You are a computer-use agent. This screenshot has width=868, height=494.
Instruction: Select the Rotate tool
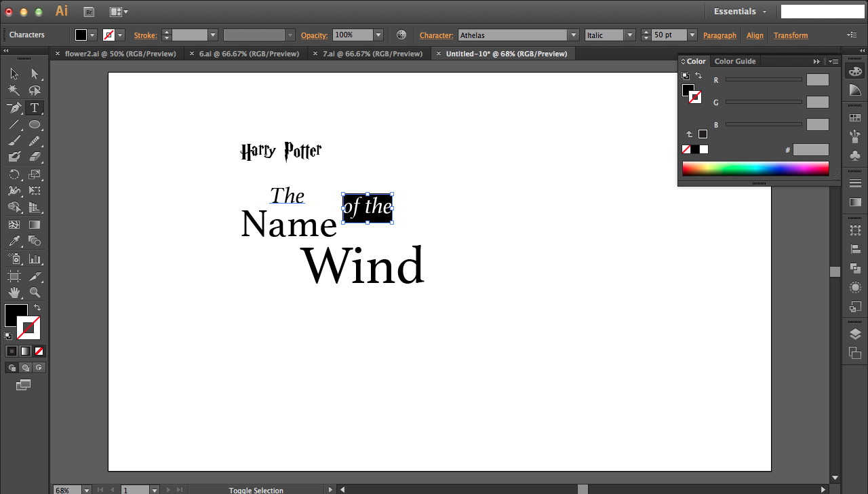[14, 174]
